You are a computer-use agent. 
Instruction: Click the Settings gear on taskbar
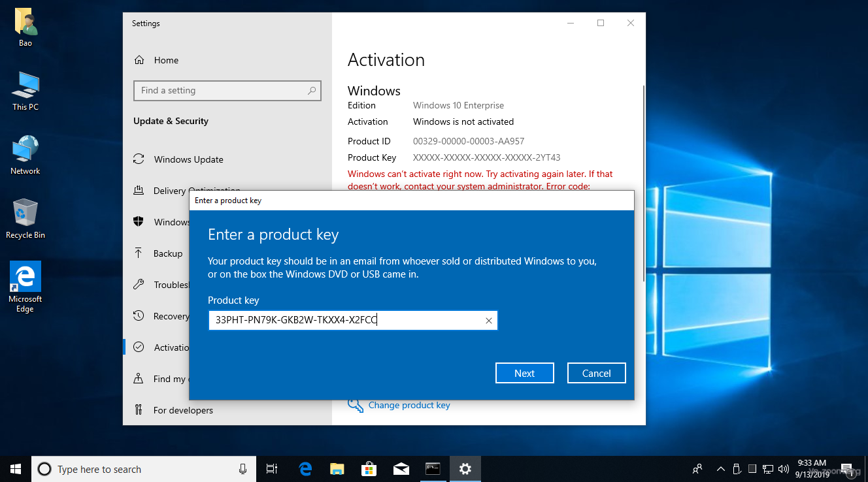point(465,469)
